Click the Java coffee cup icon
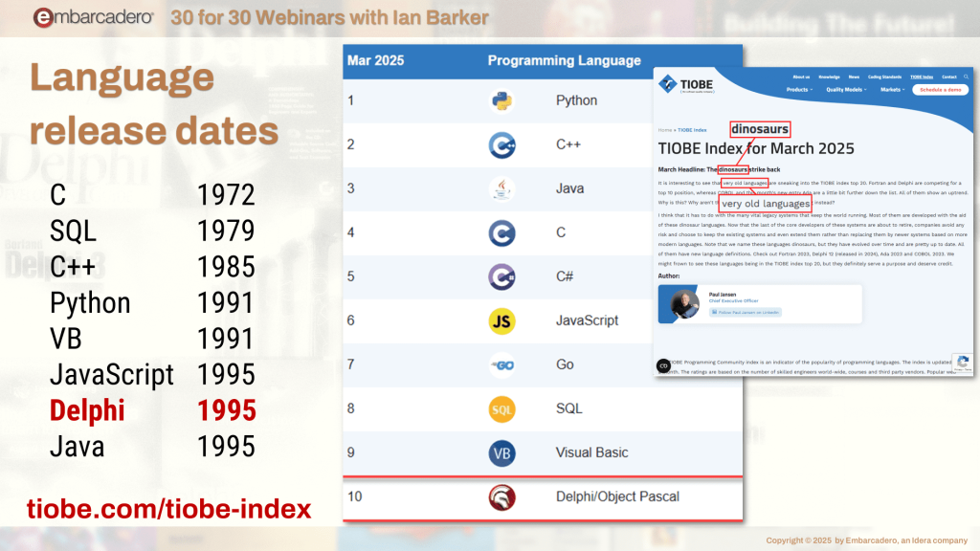 [x=501, y=188]
